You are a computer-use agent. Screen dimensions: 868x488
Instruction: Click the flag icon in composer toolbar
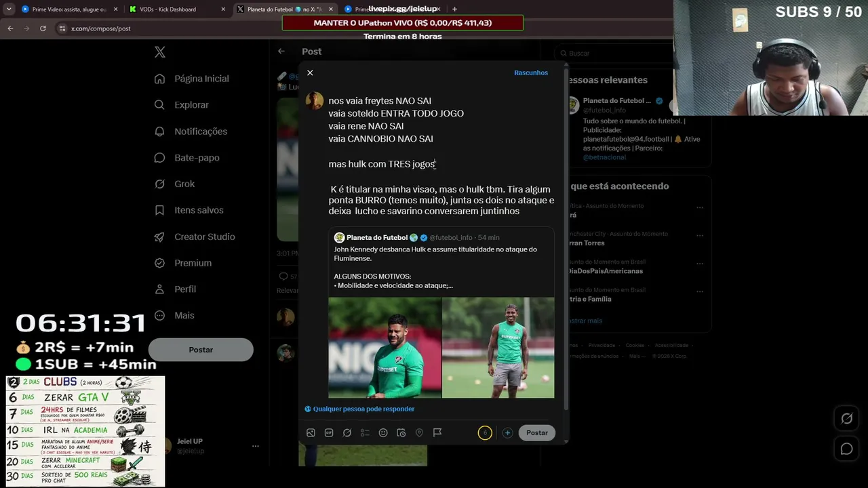(437, 432)
